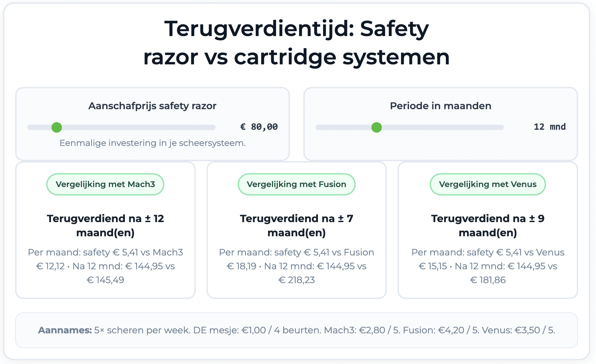
Task: Click the 'Vergelijking met Venus' badge
Action: (x=488, y=184)
